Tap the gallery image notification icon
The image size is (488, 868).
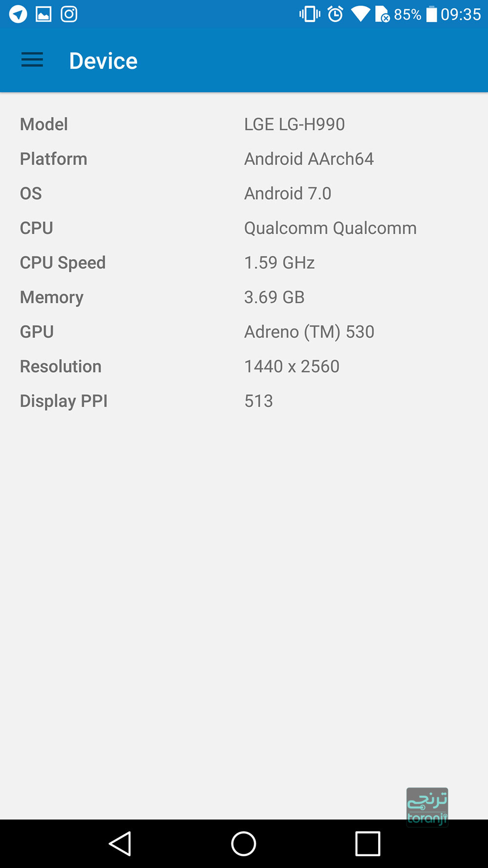pos(43,14)
